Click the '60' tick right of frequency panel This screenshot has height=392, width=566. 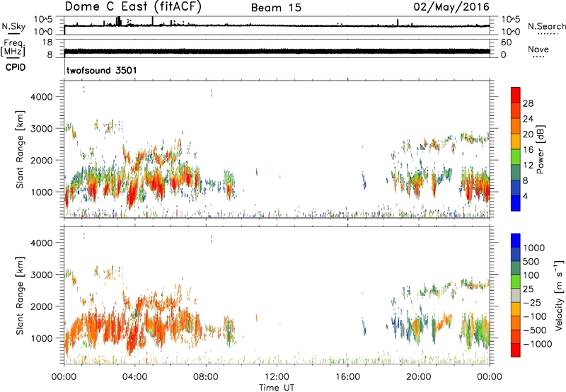(x=506, y=42)
